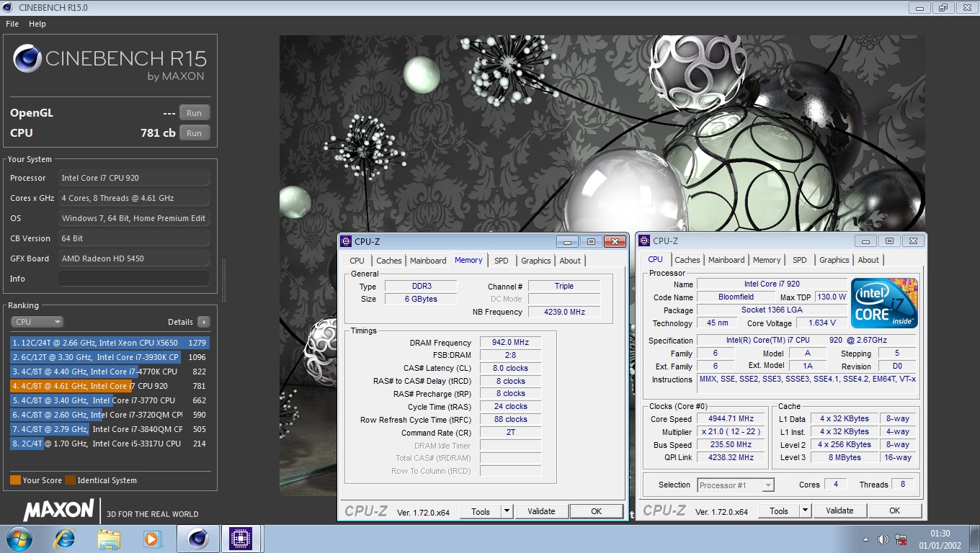This screenshot has height=553, width=980.
Task: Open Memory tab in right CPU-Z window
Action: pos(767,260)
